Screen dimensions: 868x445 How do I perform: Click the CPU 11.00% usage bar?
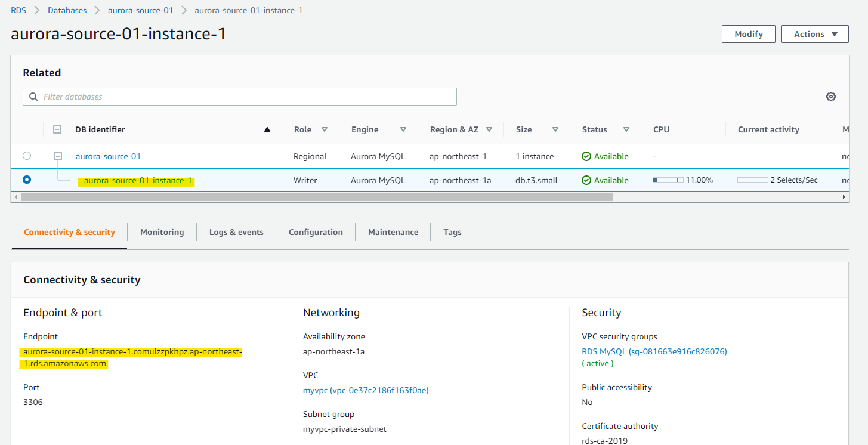point(668,180)
